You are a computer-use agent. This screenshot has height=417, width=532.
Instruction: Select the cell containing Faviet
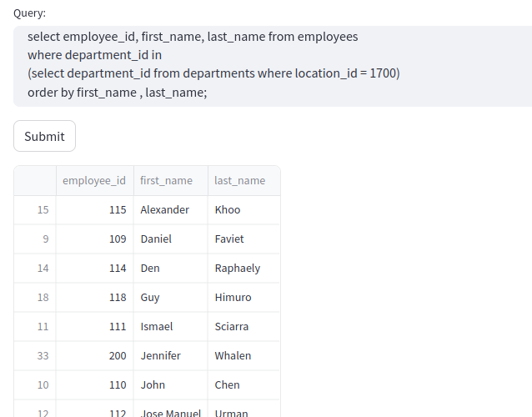(244, 239)
